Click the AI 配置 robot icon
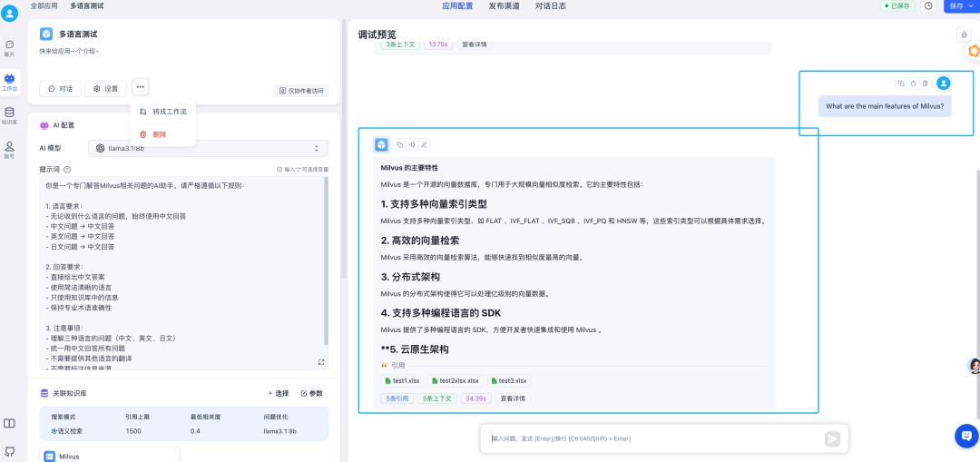The image size is (980, 462). point(44,125)
